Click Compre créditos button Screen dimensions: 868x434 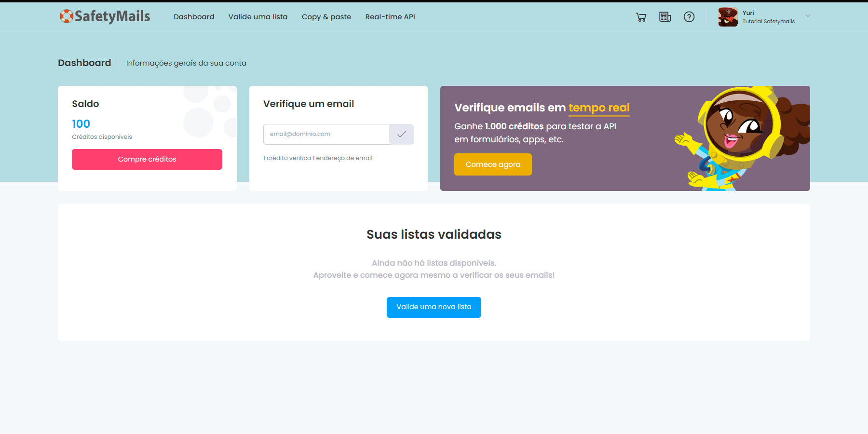(147, 159)
